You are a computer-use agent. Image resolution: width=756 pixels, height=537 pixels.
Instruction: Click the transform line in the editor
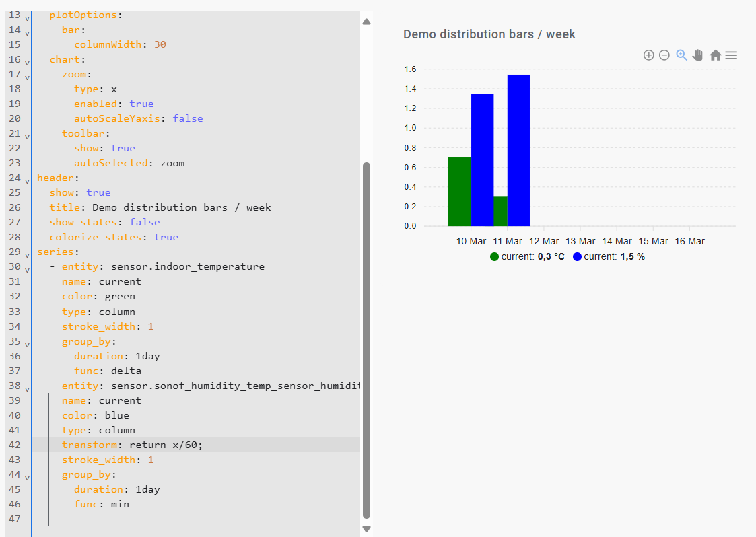(132, 445)
